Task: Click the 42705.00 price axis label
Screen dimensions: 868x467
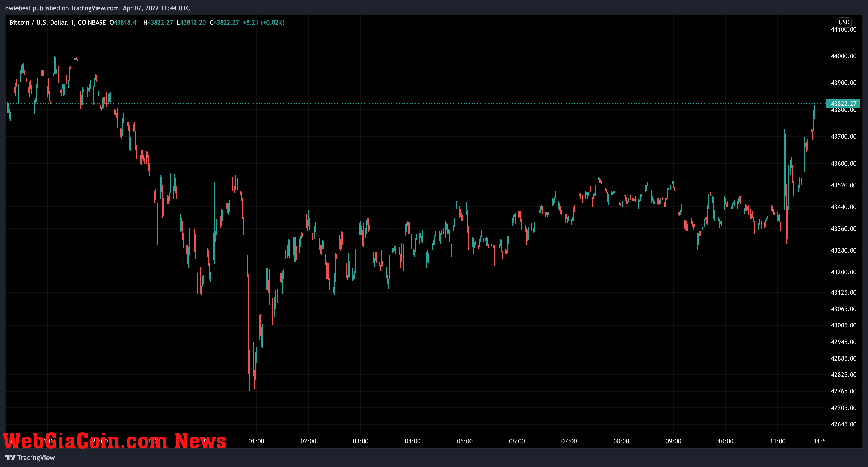Action: (843, 408)
